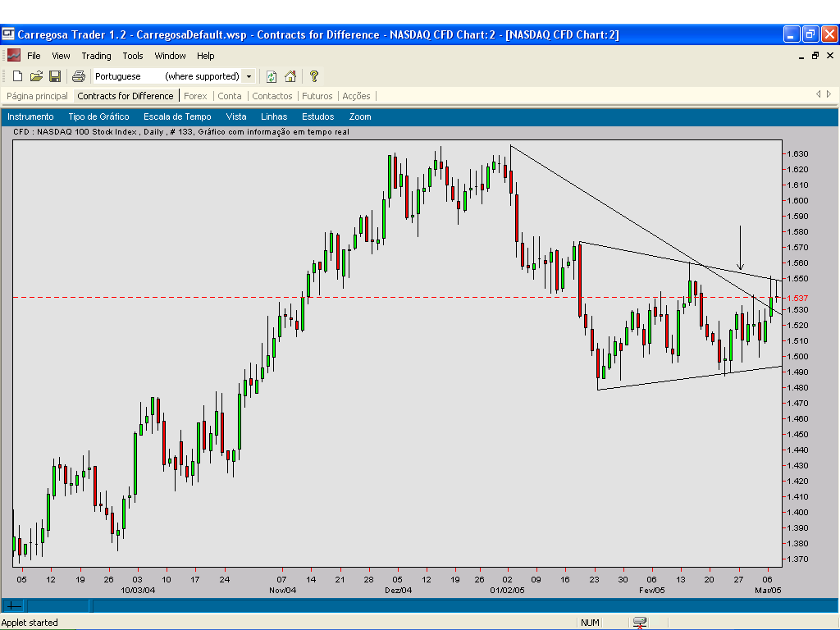
Task: Click the Linhas chart menu button
Action: pos(274,116)
